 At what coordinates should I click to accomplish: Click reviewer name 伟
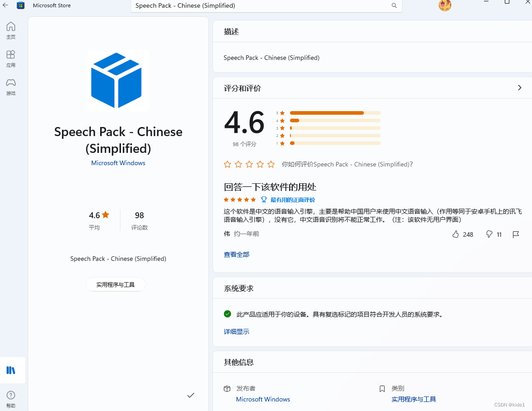point(227,234)
